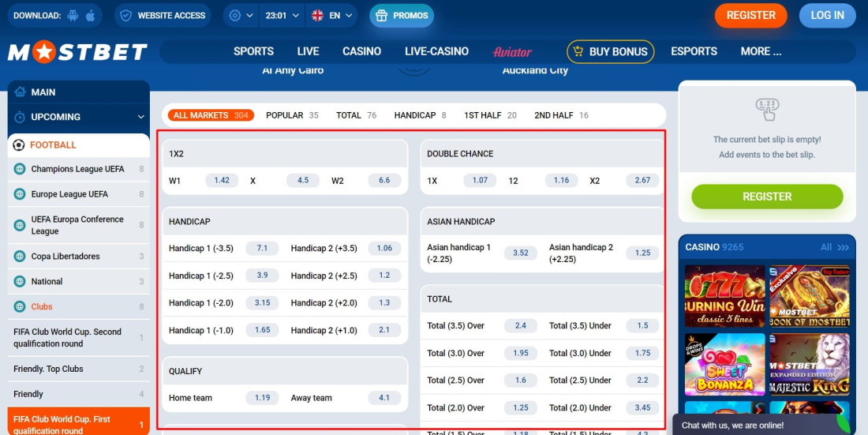
Task: Switch to the Popular markets tab
Action: pos(292,115)
